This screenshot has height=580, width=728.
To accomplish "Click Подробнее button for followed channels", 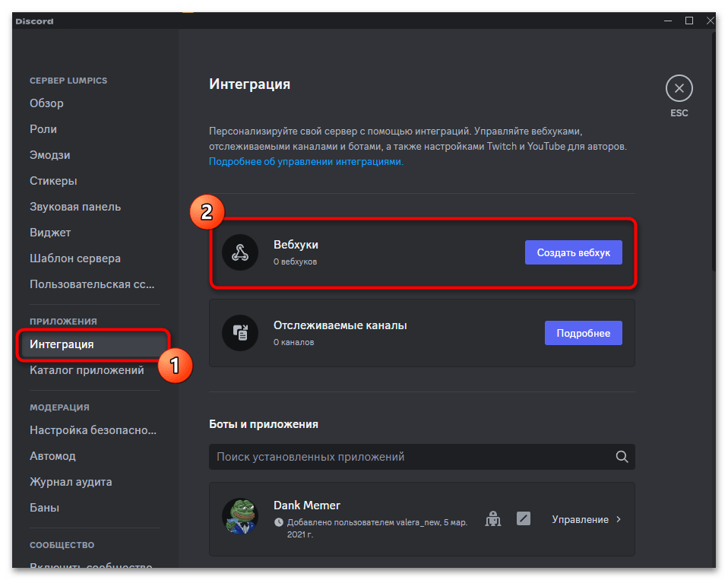I will pos(583,333).
